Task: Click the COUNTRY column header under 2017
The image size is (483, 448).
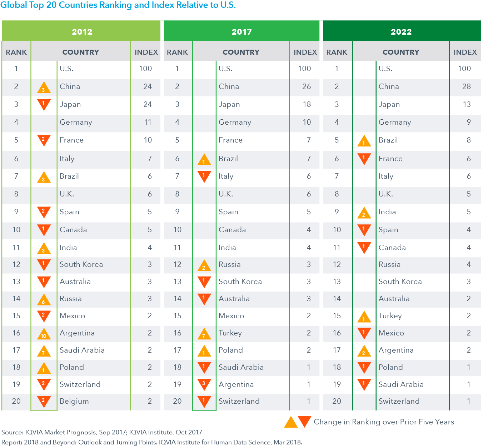Action: [241, 52]
